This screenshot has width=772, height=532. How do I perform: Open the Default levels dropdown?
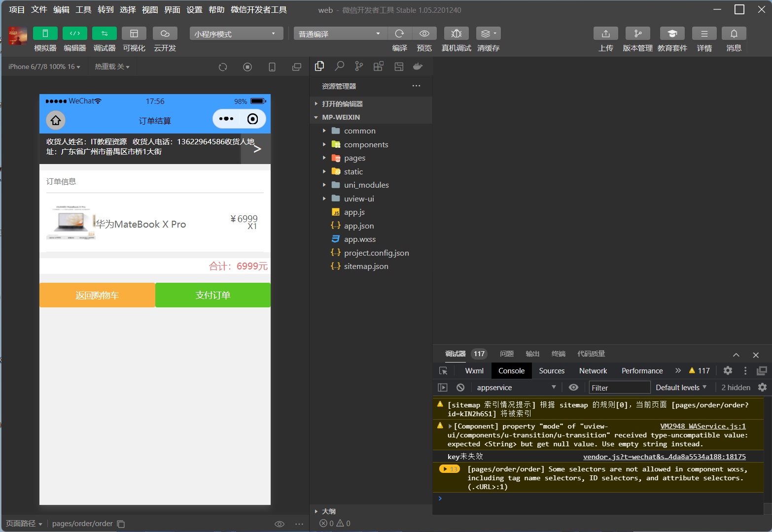click(681, 388)
